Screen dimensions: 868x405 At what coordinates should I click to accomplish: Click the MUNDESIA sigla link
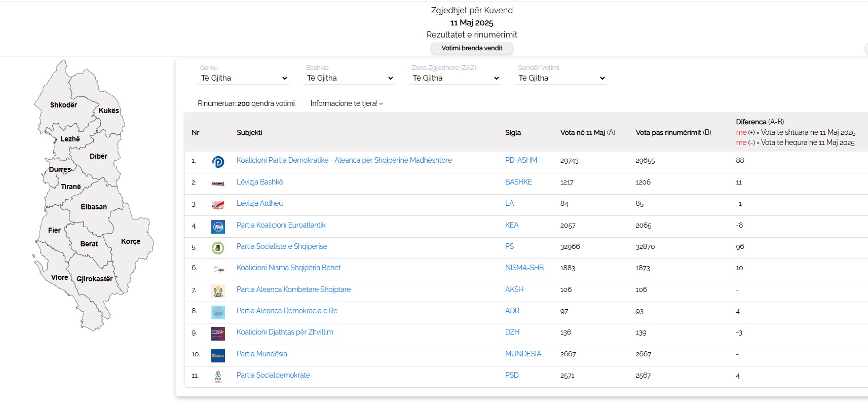pyautogui.click(x=523, y=354)
